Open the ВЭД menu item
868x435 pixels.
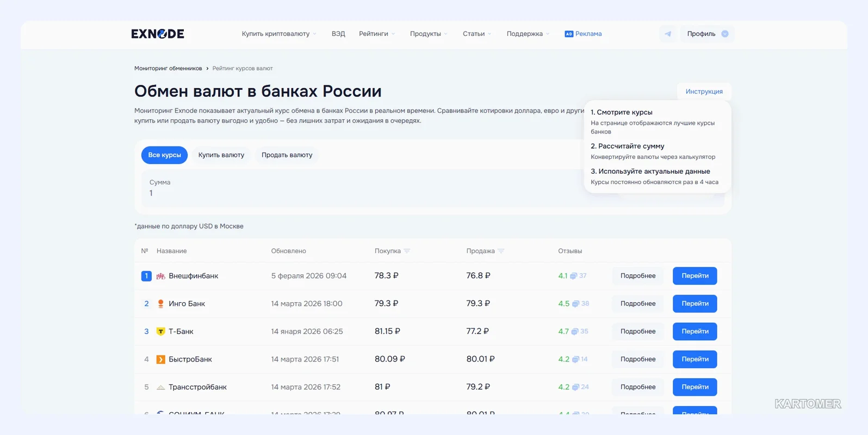point(338,34)
